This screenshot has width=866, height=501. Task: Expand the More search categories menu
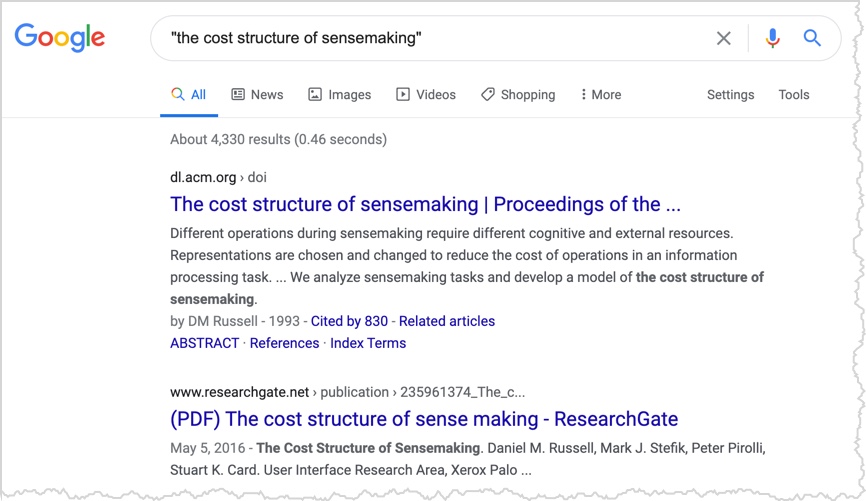pos(600,94)
